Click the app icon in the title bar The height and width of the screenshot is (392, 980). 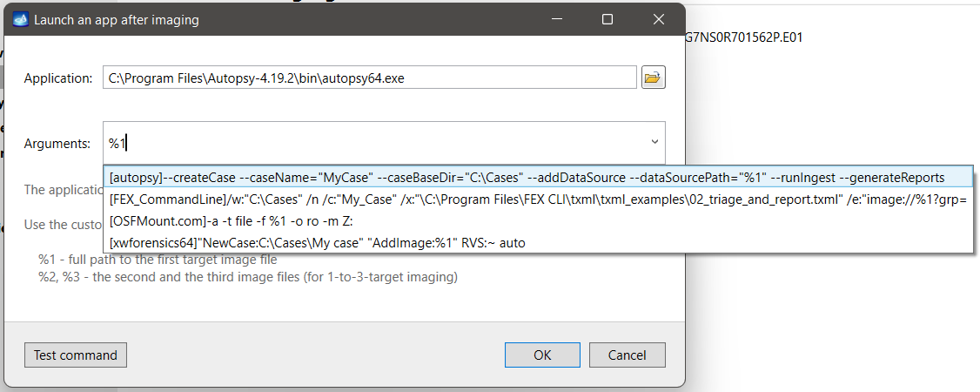(x=21, y=20)
